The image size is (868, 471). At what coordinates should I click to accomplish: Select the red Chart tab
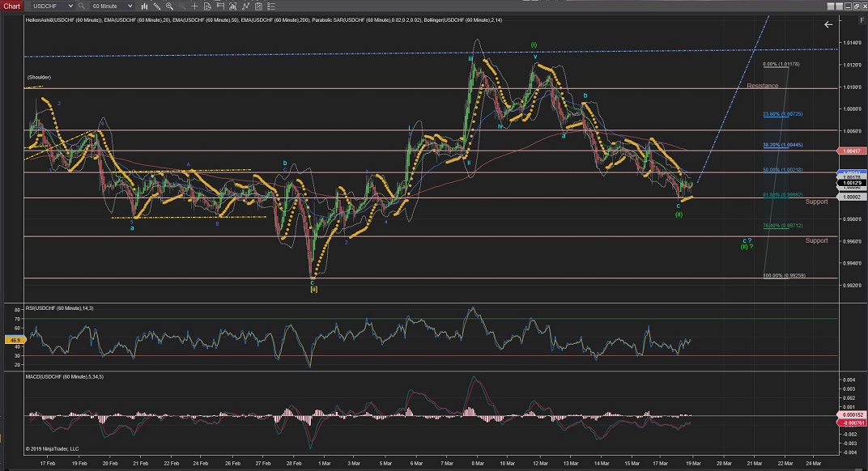[x=11, y=6]
